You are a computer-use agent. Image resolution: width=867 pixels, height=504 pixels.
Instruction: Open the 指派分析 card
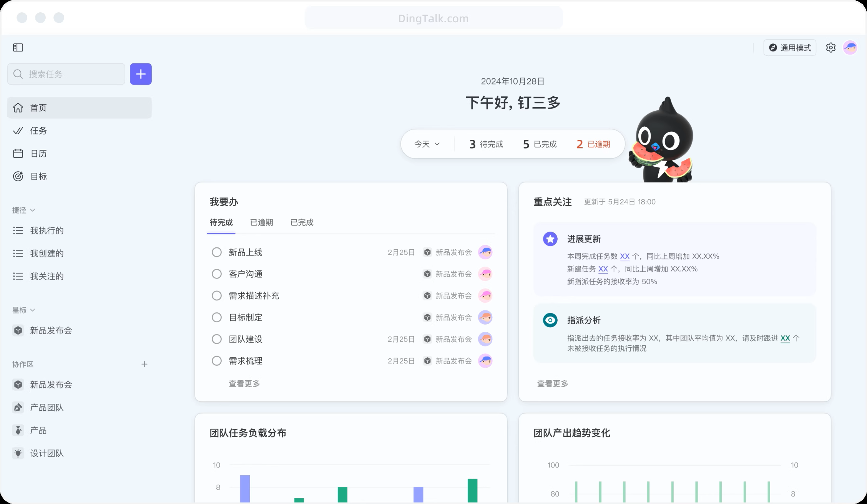click(x=674, y=333)
